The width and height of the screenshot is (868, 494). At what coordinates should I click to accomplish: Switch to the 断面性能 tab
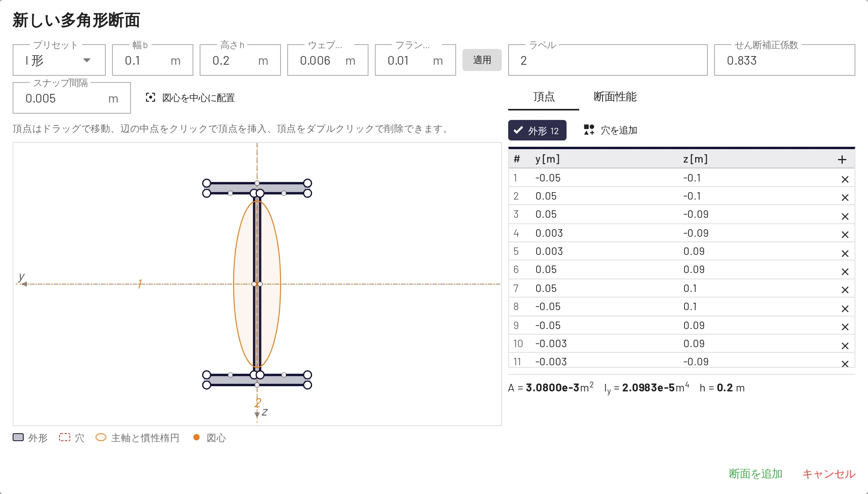[615, 97]
